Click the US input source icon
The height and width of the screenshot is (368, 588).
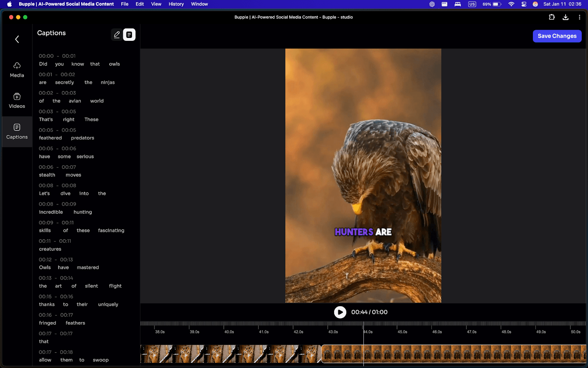pyautogui.click(x=472, y=4)
